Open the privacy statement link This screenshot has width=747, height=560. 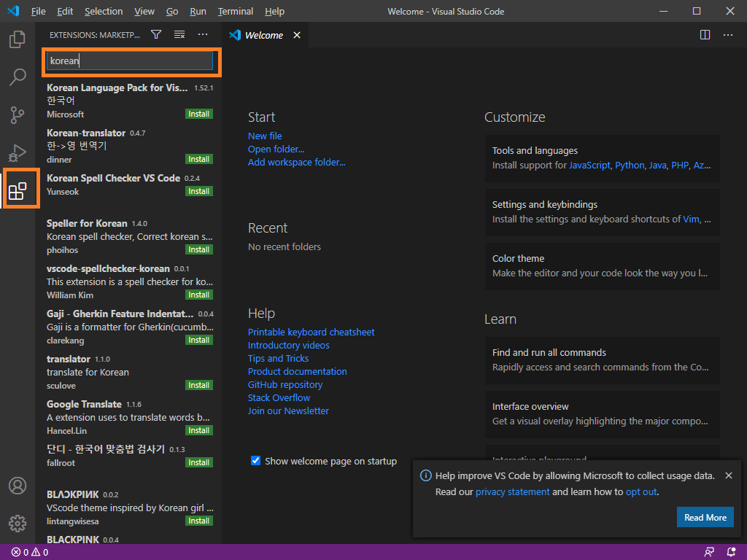click(x=512, y=492)
